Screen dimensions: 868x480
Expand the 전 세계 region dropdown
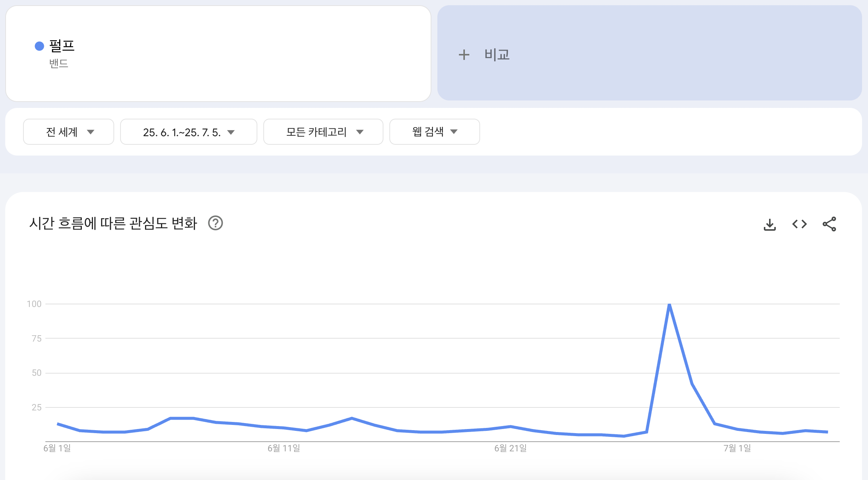coord(68,132)
